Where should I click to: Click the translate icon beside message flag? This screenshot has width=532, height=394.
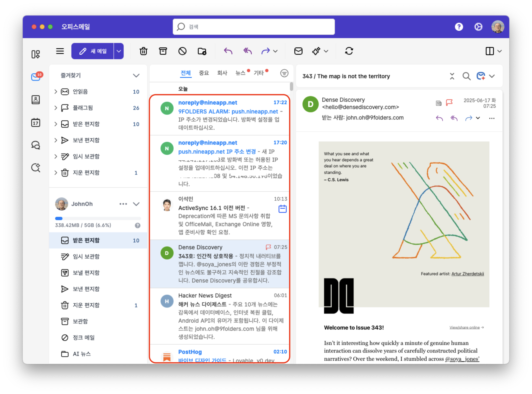pos(439,103)
